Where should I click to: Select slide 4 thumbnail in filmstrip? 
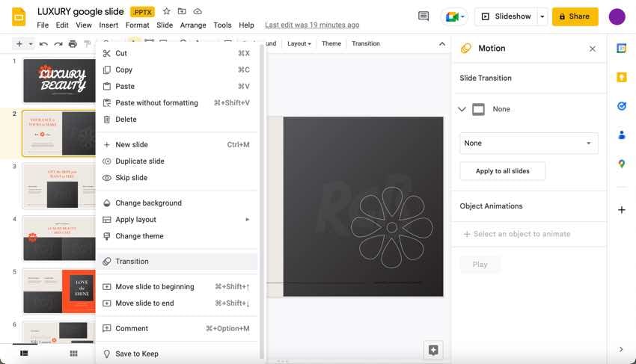58,238
